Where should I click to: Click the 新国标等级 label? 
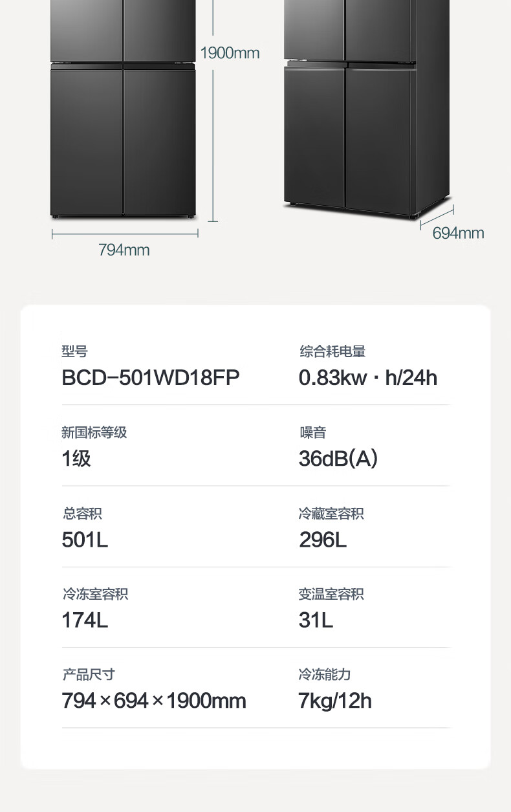[x=94, y=432]
